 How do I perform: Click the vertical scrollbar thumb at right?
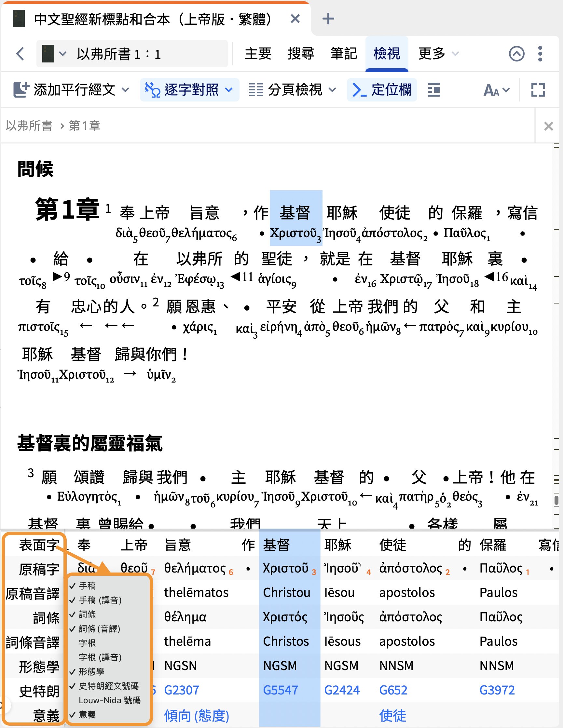click(x=556, y=501)
